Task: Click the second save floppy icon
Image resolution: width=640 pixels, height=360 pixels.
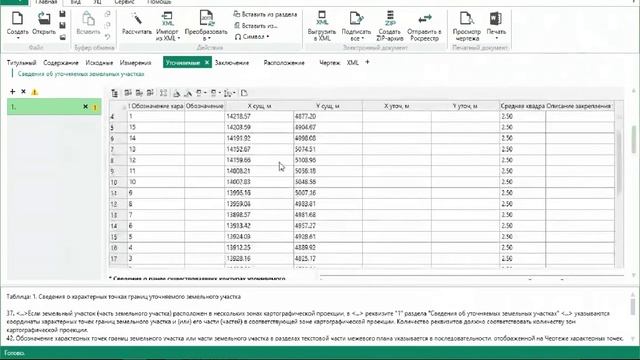Action: click(62, 25)
